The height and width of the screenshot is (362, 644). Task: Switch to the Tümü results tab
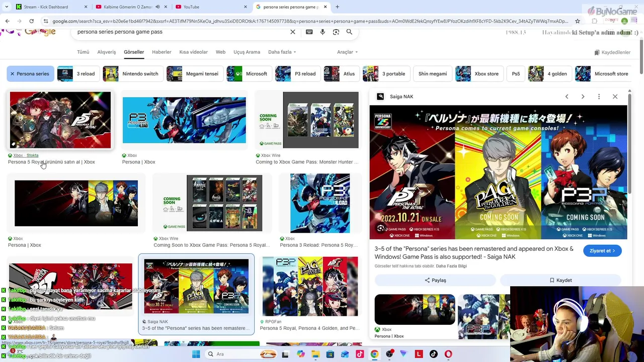pyautogui.click(x=83, y=52)
